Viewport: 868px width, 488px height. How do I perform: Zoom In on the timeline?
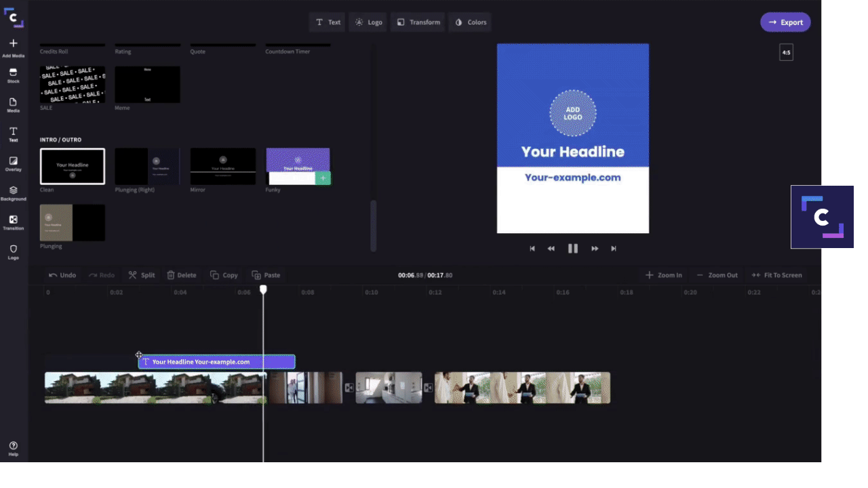point(664,275)
